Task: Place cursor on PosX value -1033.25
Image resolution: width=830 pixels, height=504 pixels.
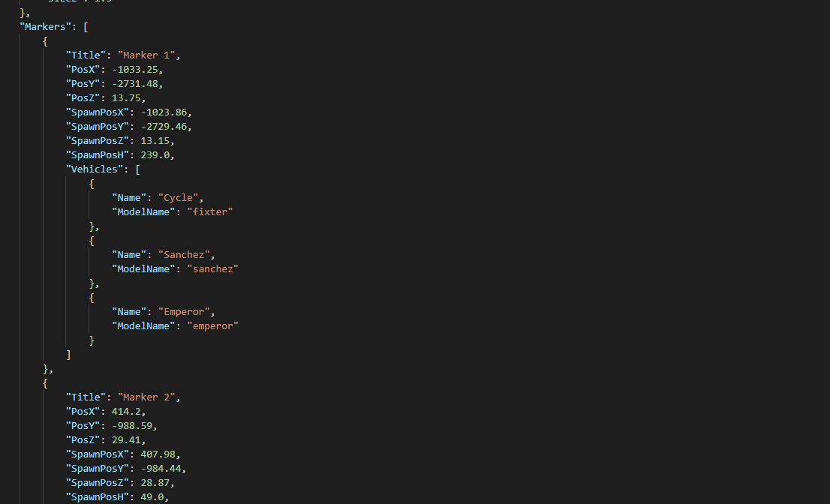Action: tap(134, 69)
